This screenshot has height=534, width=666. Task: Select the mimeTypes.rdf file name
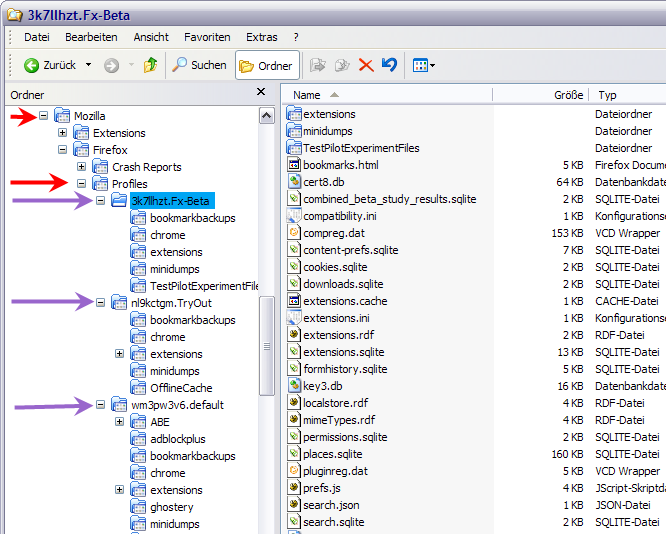[x=339, y=420]
